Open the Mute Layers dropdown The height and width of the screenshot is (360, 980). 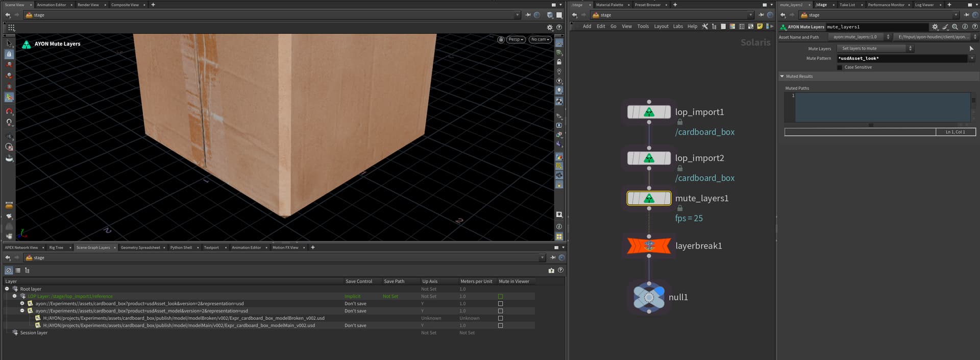[x=874, y=49]
